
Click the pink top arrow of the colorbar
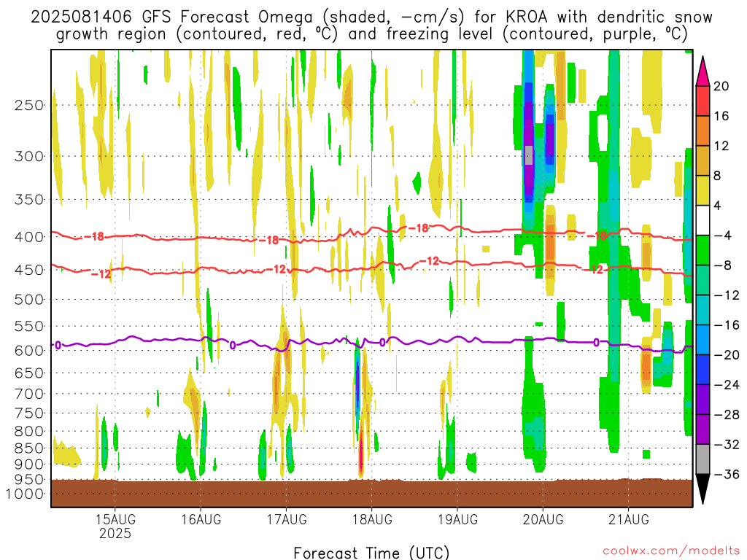coord(703,73)
